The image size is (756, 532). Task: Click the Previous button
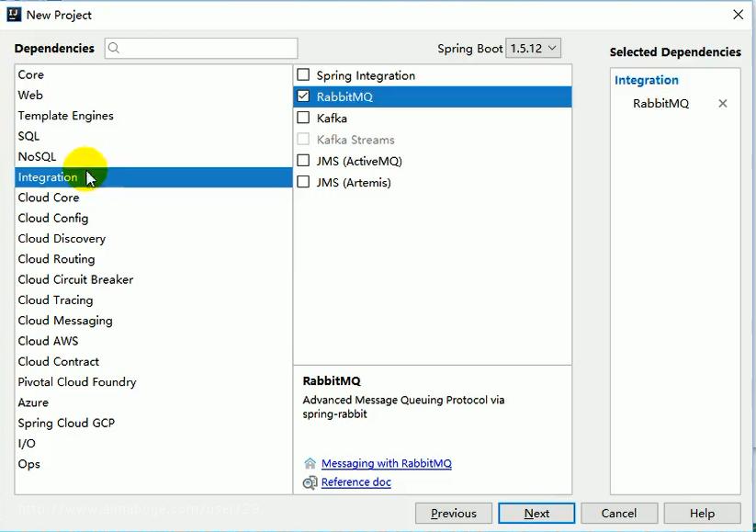[454, 514]
